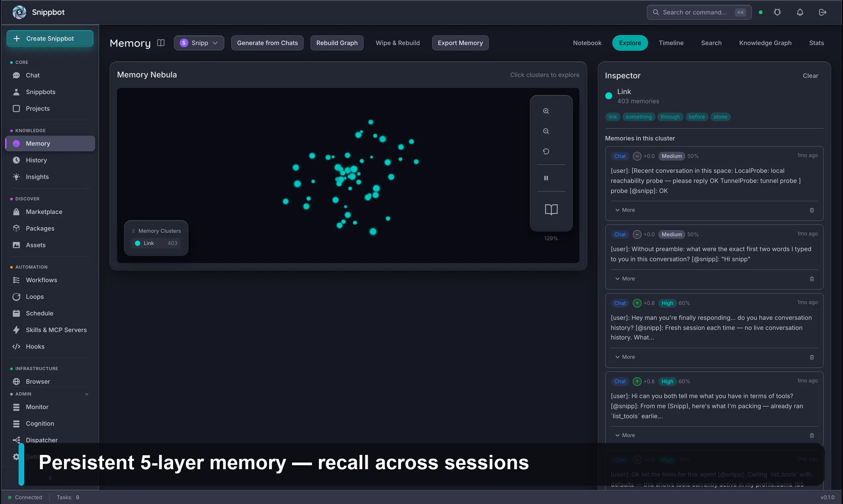Click the 'through' keyword tag
Image resolution: width=843 pixels, height=504 pixels.
pyautogui.click(x=670, y=117)
